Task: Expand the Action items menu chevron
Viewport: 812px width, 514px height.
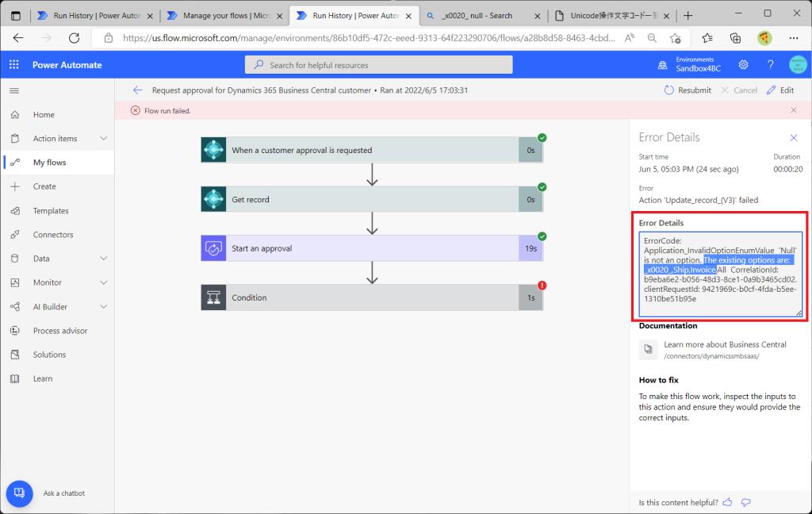Action: (x=104, y=138)
